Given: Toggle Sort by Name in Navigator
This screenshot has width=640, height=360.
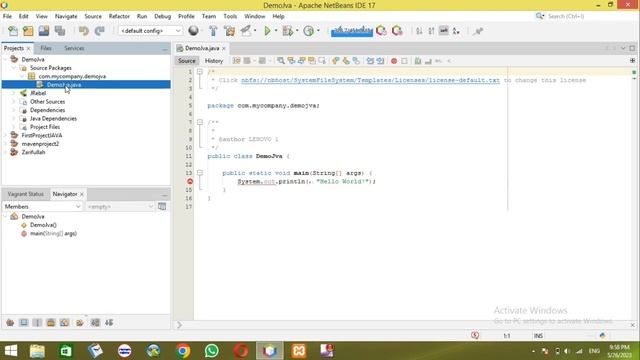Looking at the screenshot, I should tap(95, 322).
